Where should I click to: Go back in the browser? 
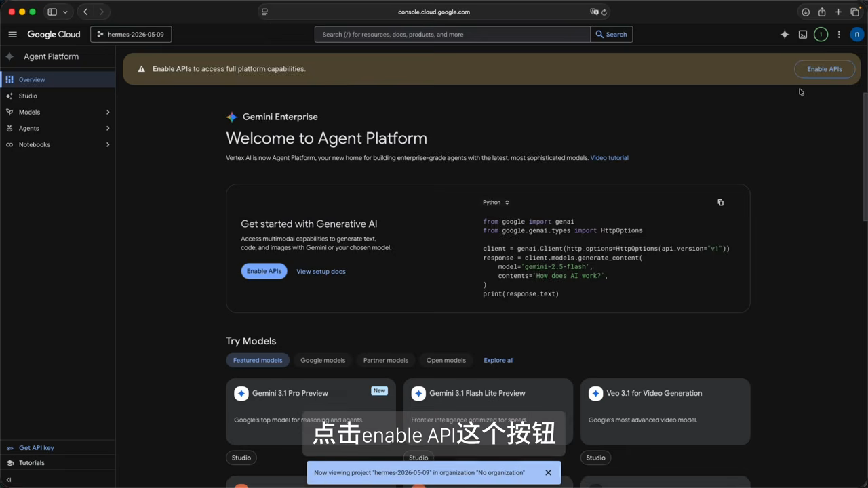click(x=85, y=12)
